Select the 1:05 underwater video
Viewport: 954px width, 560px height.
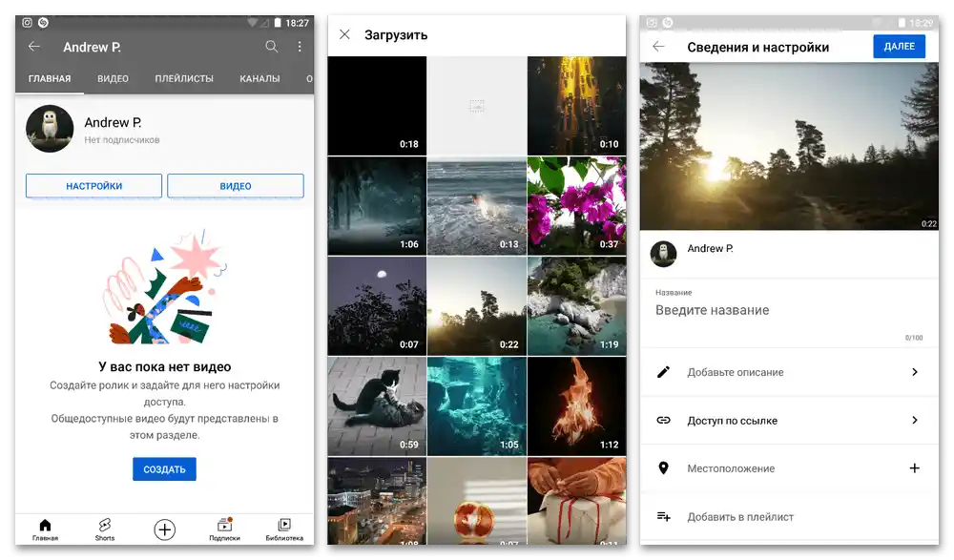coord(476,406)
